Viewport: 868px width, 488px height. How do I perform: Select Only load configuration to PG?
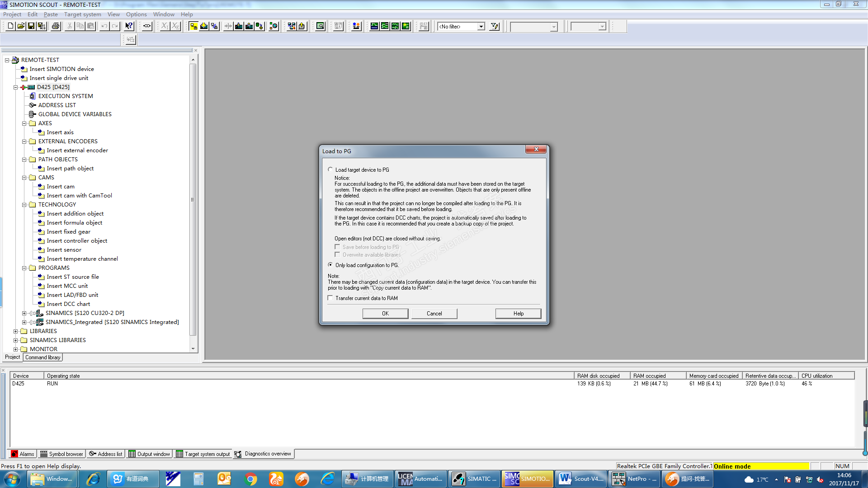330,265
